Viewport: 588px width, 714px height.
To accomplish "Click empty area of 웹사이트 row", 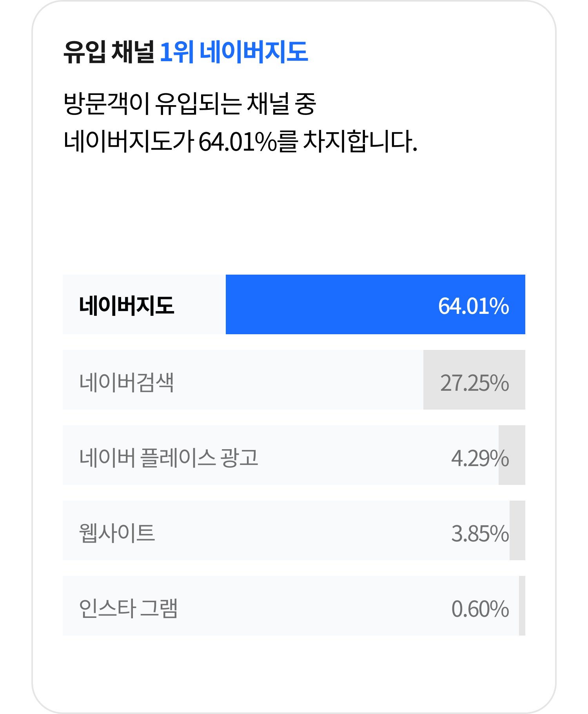I will tap(302, 530).
